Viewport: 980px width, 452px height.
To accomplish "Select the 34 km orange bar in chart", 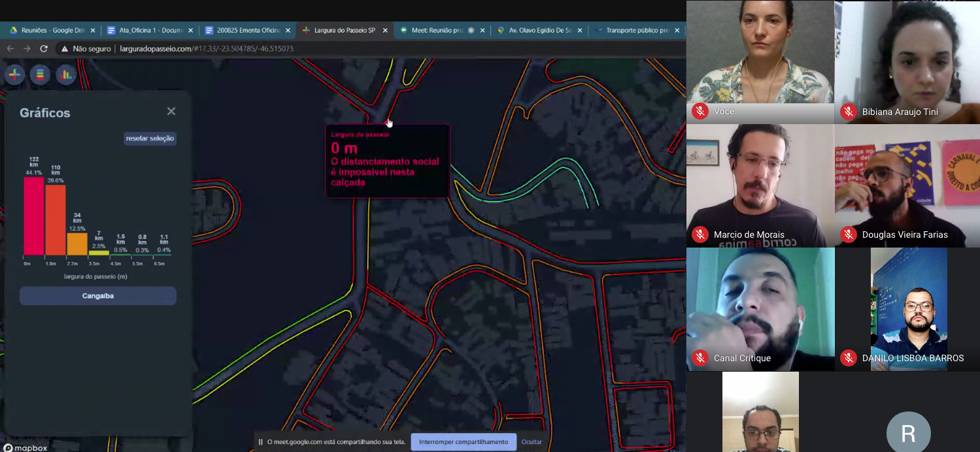I will click(x=76, y=244).
